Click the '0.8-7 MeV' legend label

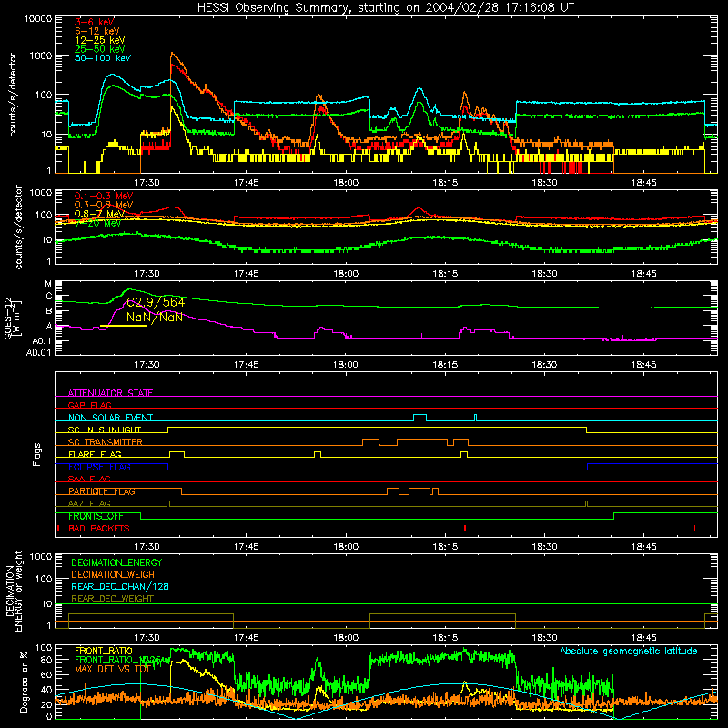(x=99, y=214)
